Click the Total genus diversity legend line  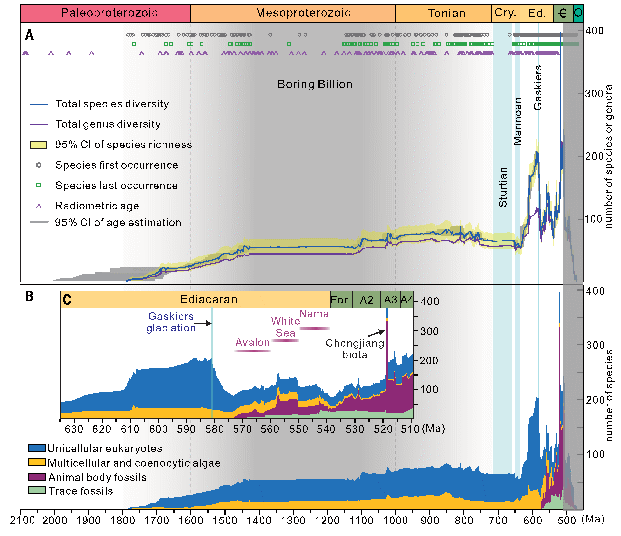click(x=39, y=124)
